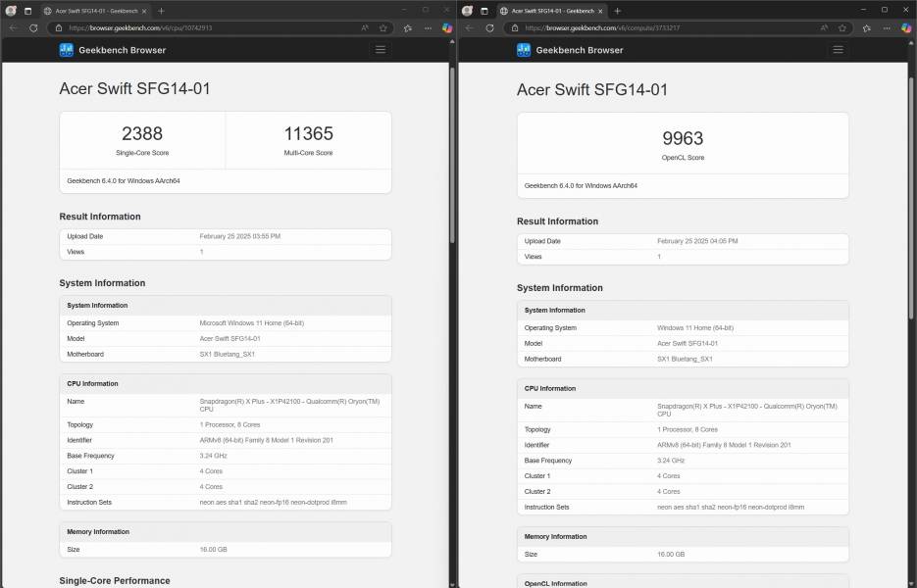The height and width of the screenshot is (588, 917).
Task: Star this page as favorite in the left window
Action: [383, 28]
